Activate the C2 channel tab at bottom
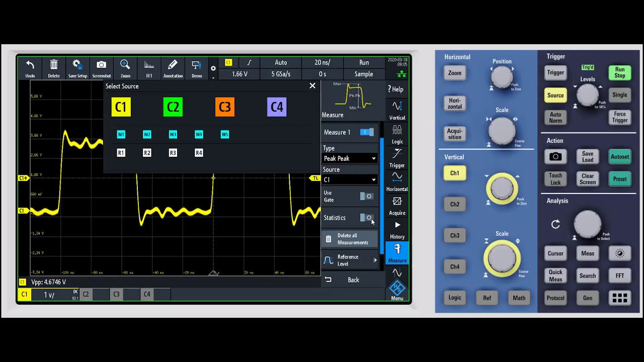The height and width of the screenshot is (362, 644). point(86,294)
